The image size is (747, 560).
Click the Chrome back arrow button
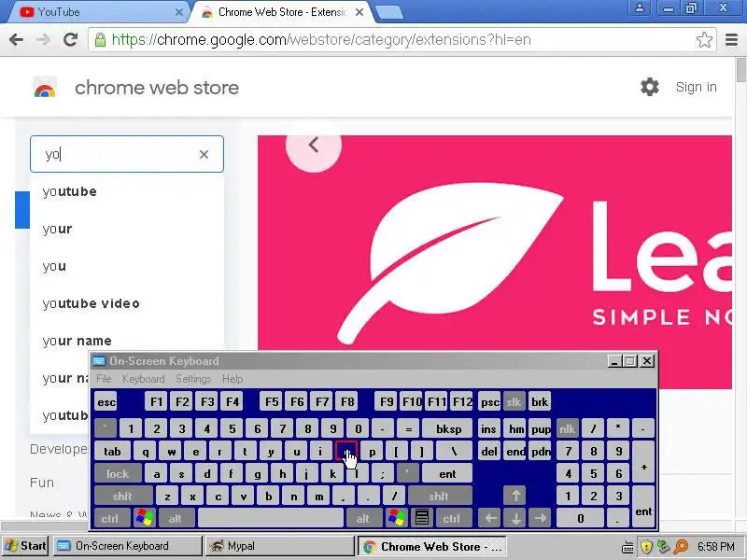(x=16, y=39)
